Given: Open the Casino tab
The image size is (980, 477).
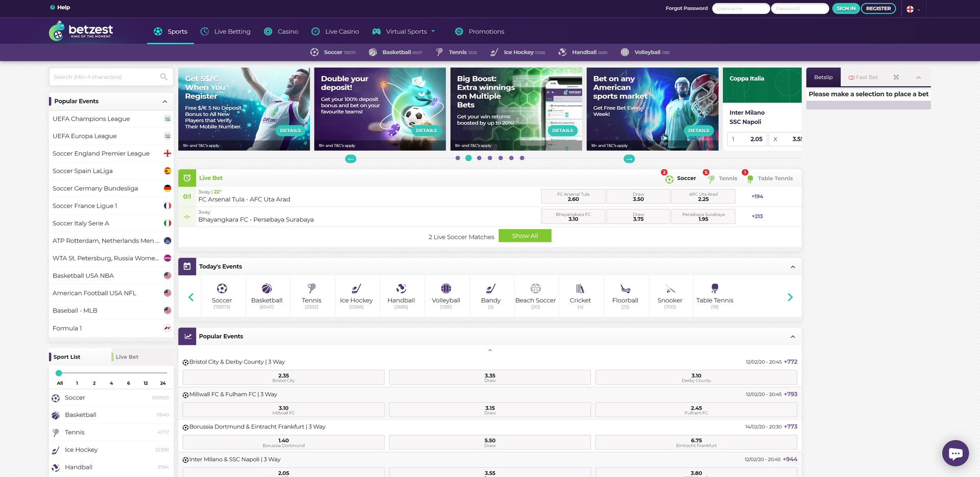Looking at the screenshot, I should point(281,32).
